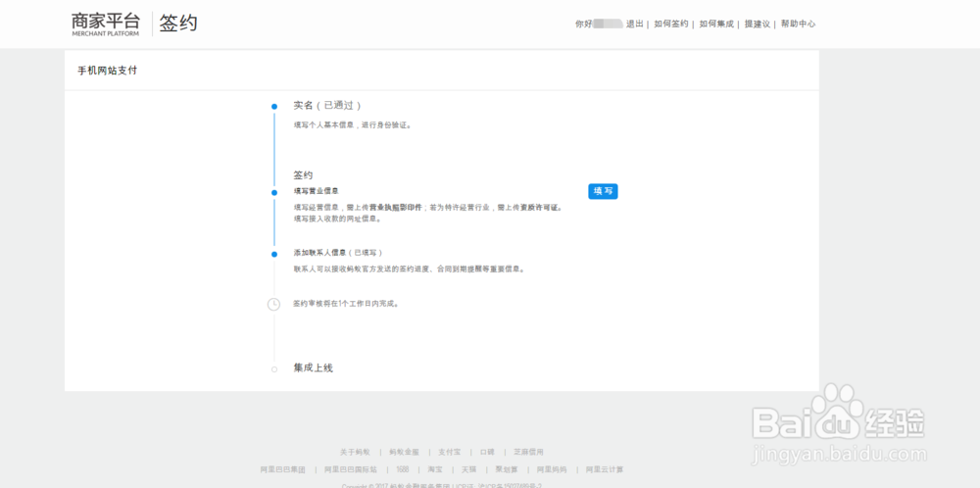
Task: Open footer link 阿里妈妈
Action: [x=551, y=469]
